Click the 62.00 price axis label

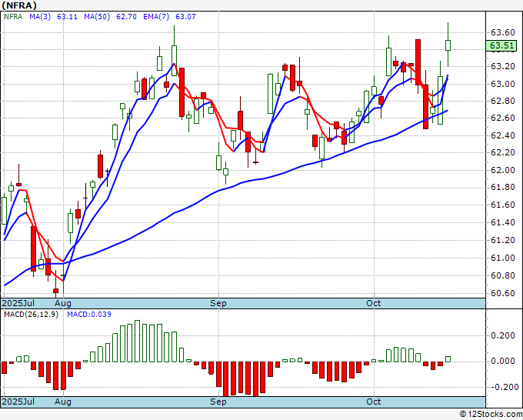(503, 170)
